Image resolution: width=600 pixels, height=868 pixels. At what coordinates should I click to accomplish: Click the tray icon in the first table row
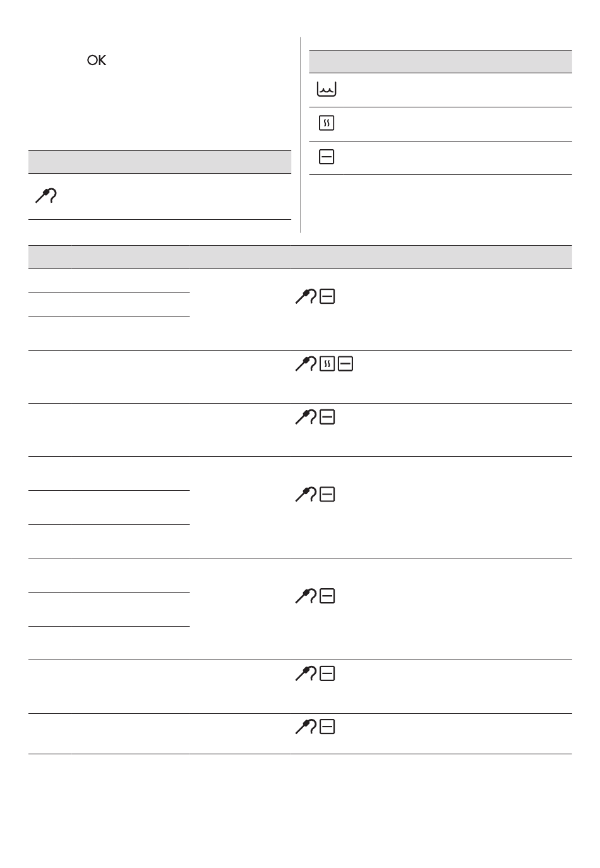(x=327, y=296)
